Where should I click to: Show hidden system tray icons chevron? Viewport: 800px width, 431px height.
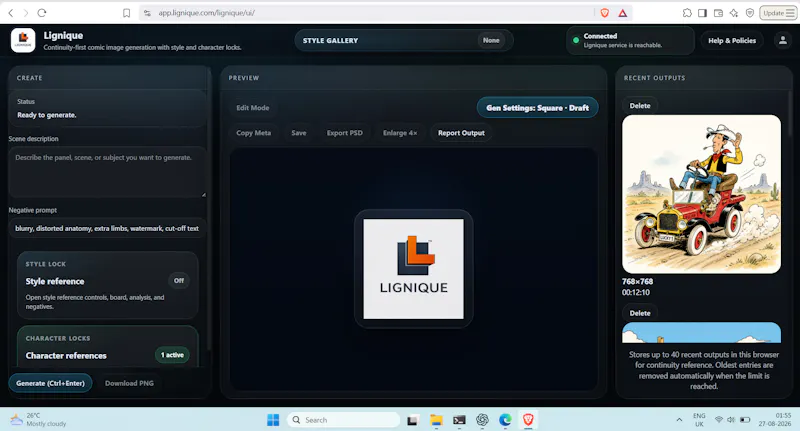click(679, 420)
